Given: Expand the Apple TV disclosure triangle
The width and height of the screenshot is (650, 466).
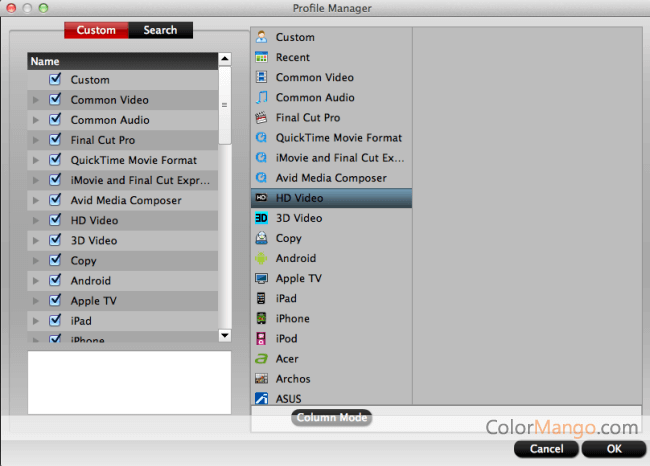Looking at the screenshot, I should (36, 301).
